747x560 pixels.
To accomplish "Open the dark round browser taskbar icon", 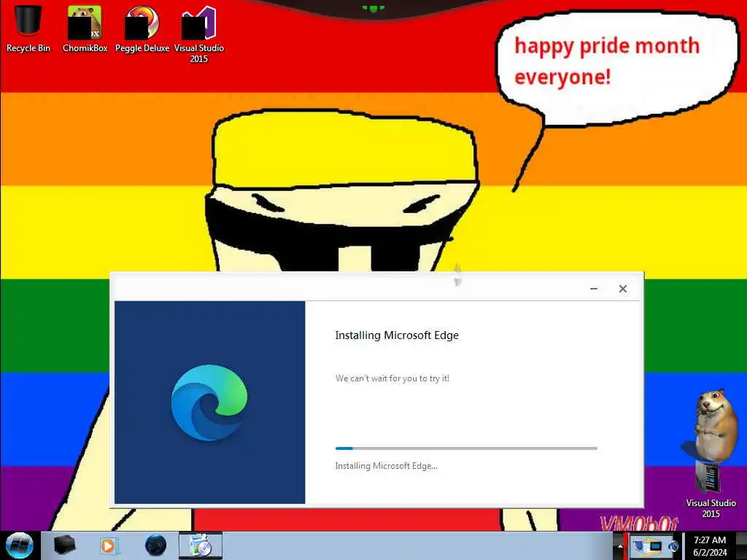I will coord(156,545).
